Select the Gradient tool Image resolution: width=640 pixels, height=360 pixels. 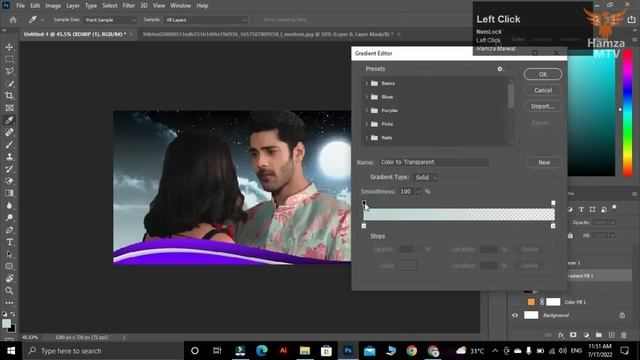9,193
